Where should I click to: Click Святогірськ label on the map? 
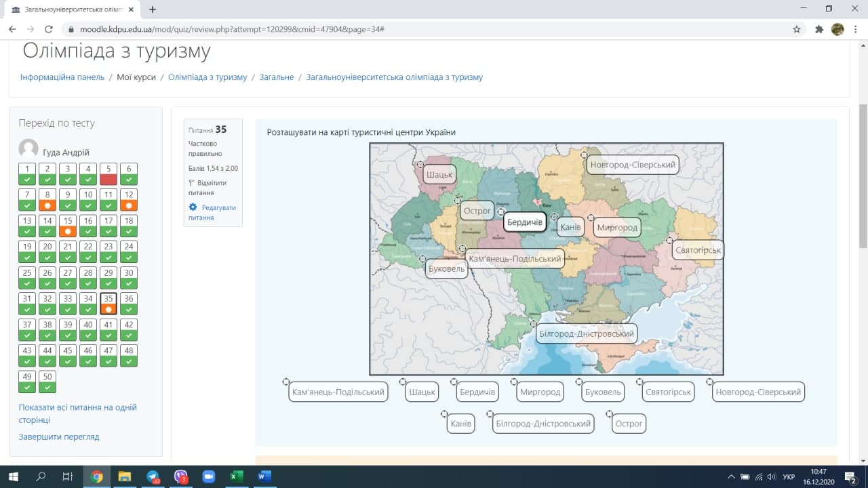(x=698, y=250)
